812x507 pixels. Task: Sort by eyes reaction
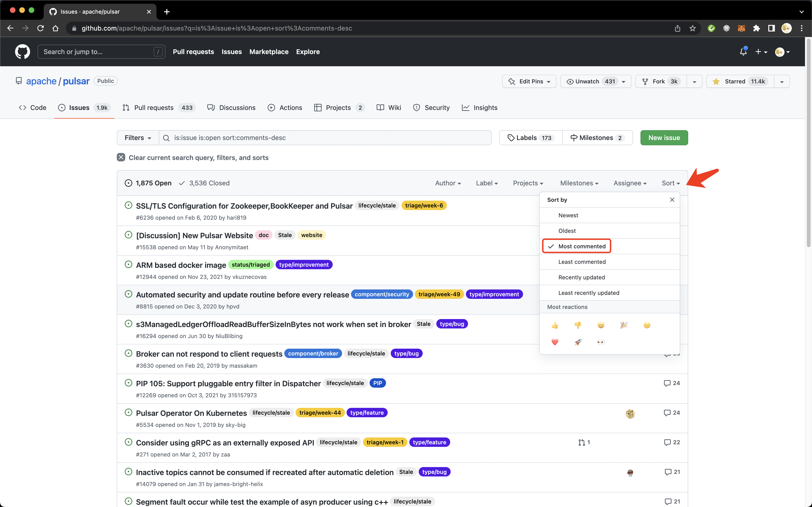pos(601,342)
